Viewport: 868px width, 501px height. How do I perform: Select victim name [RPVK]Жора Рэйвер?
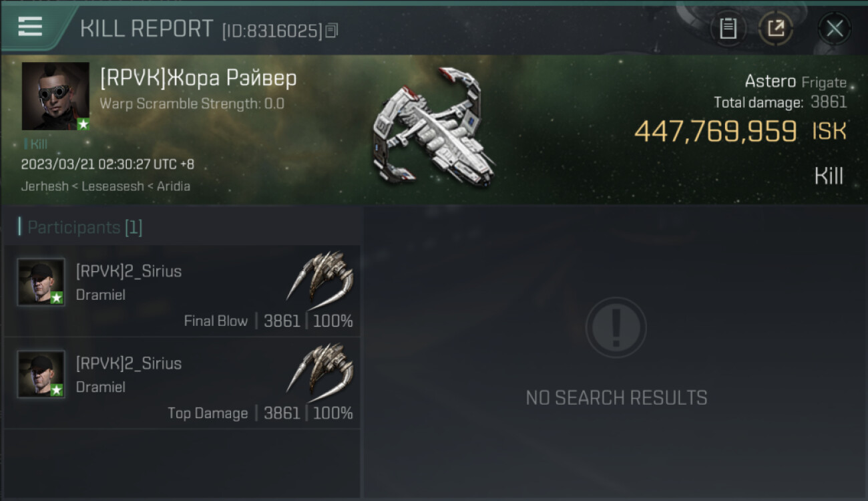click(x=198, y=79)
